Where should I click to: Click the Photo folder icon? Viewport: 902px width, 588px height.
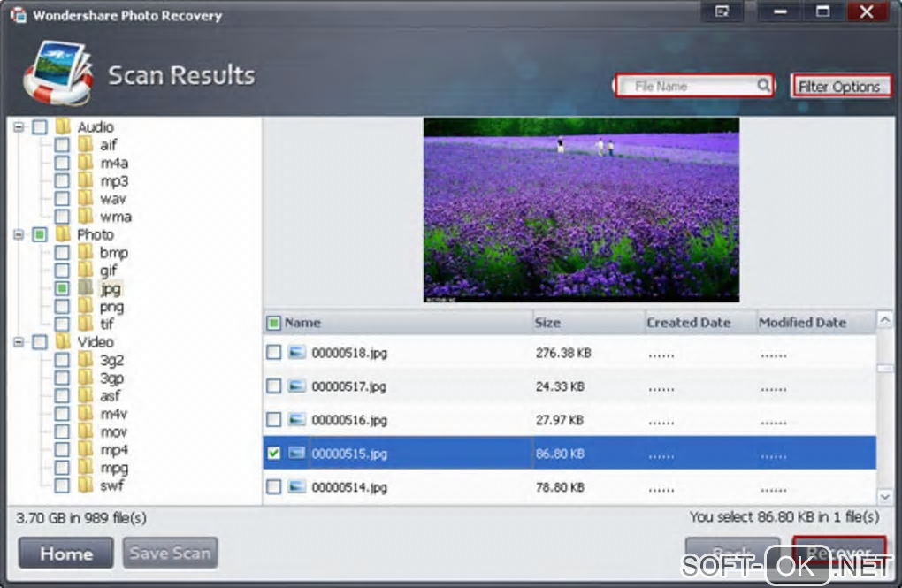click(63, 234)
